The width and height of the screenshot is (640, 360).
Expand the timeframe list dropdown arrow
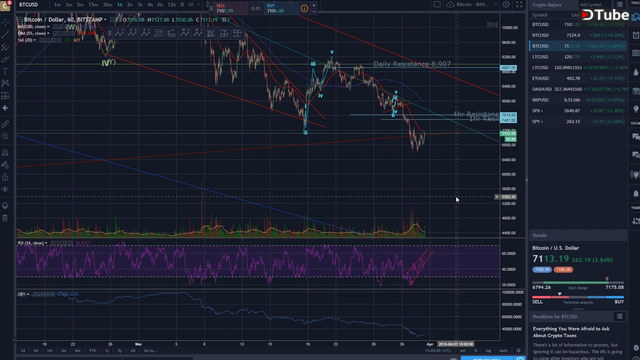click(x=199, y=4)
